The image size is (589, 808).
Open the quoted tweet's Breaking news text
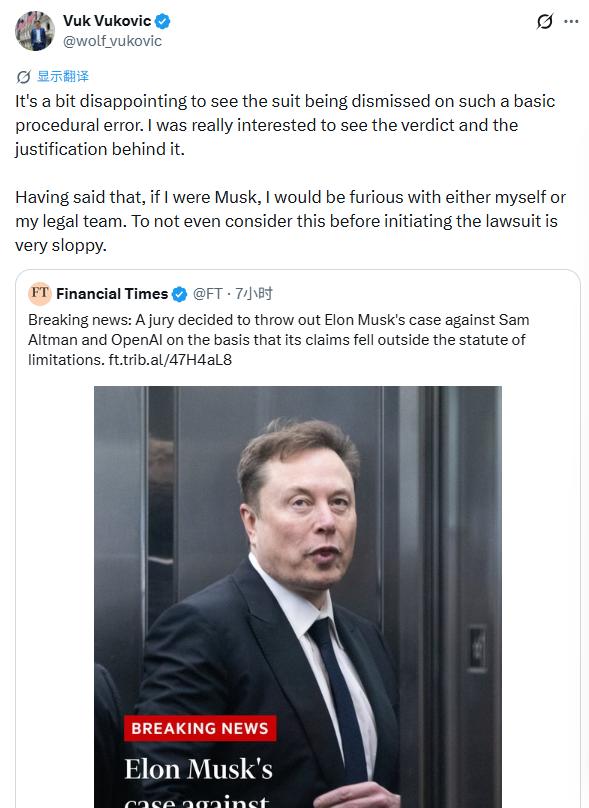click(279, 340)
